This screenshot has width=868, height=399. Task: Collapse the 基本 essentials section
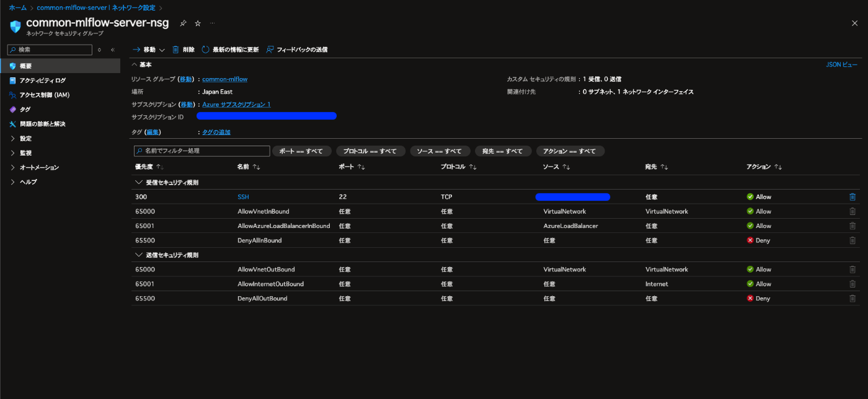coord(141,64)
